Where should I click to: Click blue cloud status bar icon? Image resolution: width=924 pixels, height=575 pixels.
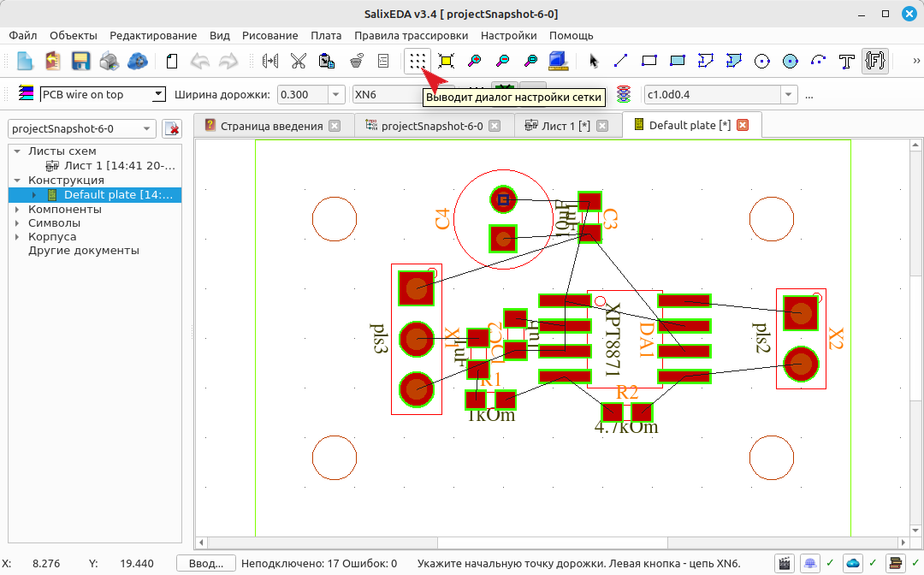852,564
